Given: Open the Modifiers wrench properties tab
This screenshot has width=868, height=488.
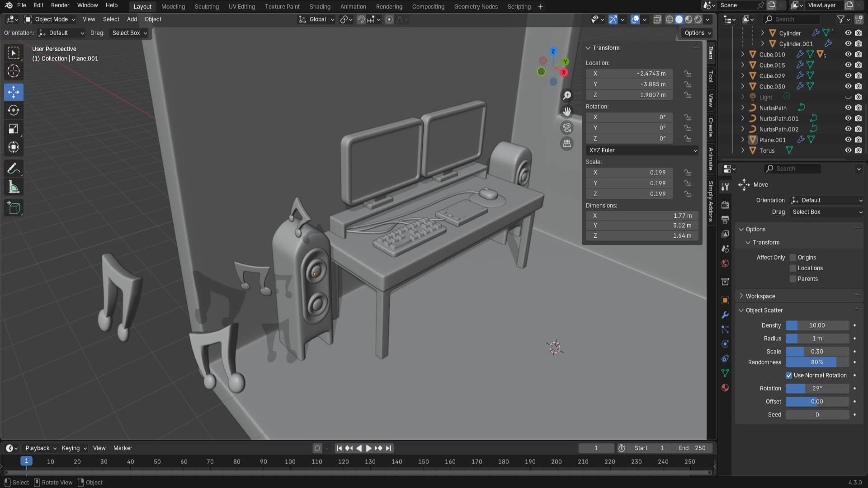Looking at the screenshot, I should tap(725, 315).
